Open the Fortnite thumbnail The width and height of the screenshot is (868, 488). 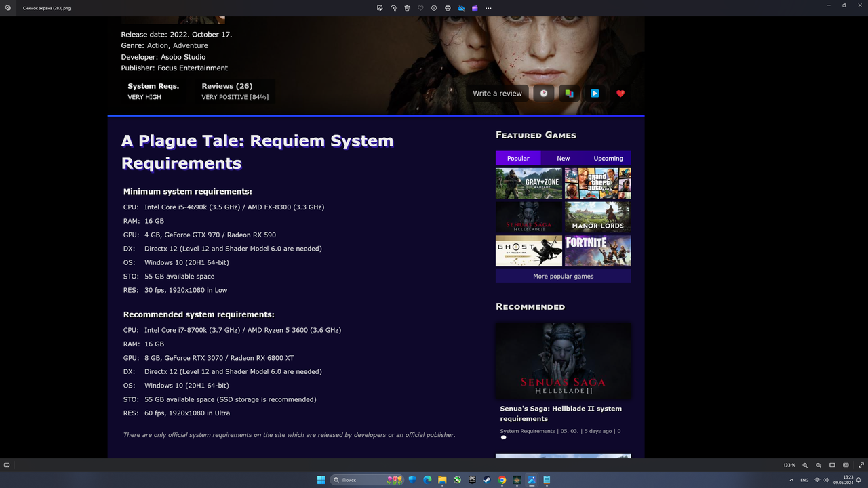coord(598,251)
